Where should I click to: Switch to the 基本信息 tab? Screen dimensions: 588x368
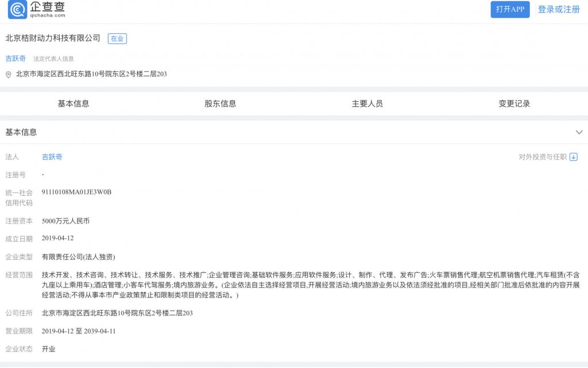(x=73, y=104)
